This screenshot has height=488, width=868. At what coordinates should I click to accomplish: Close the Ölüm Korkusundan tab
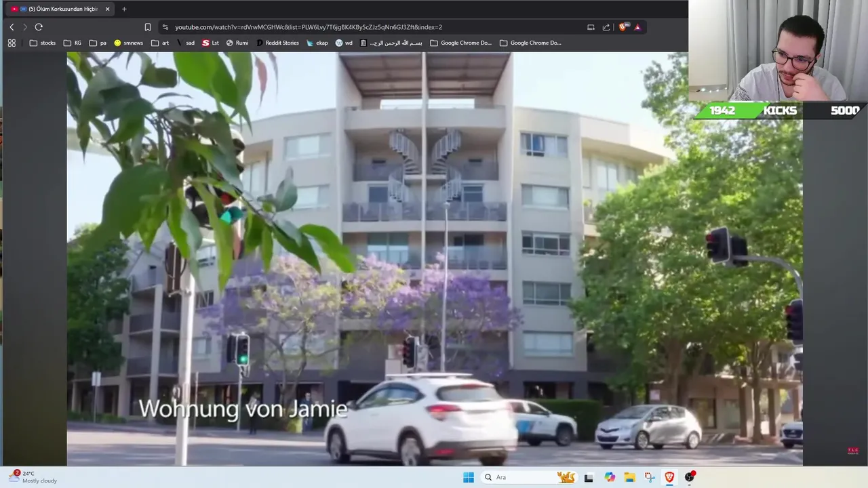[107, 9]
